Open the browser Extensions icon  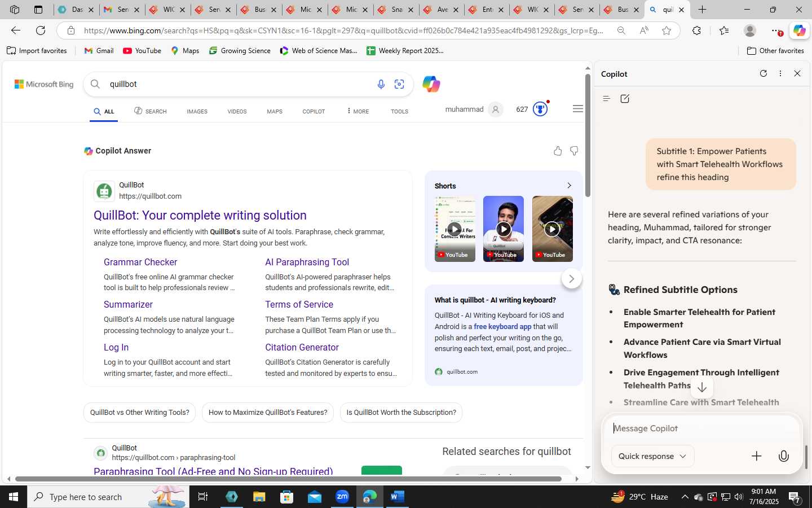coord(696,30)
